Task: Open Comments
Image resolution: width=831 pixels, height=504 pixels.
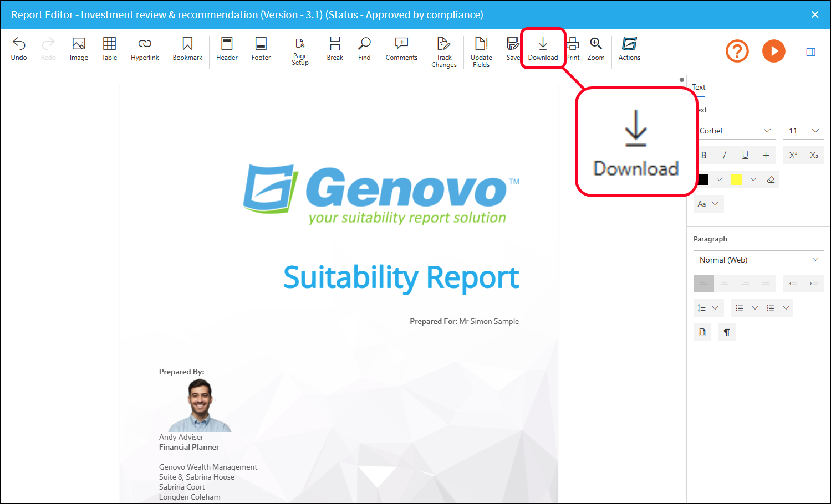Action: coord(401,49)
